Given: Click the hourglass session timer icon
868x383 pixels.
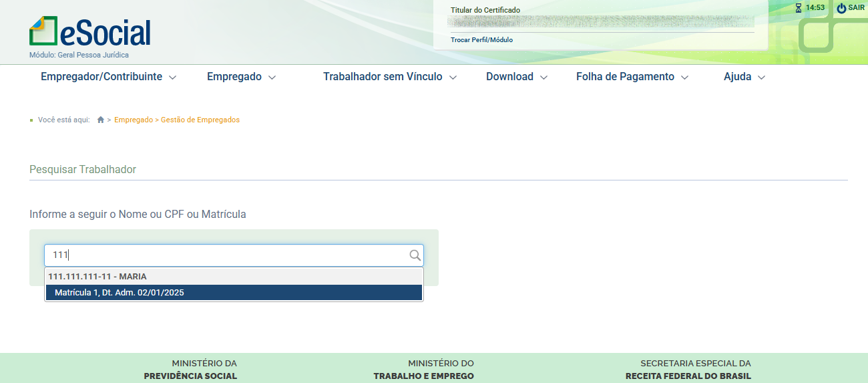Looking at the screenshot, I should 798,8.
